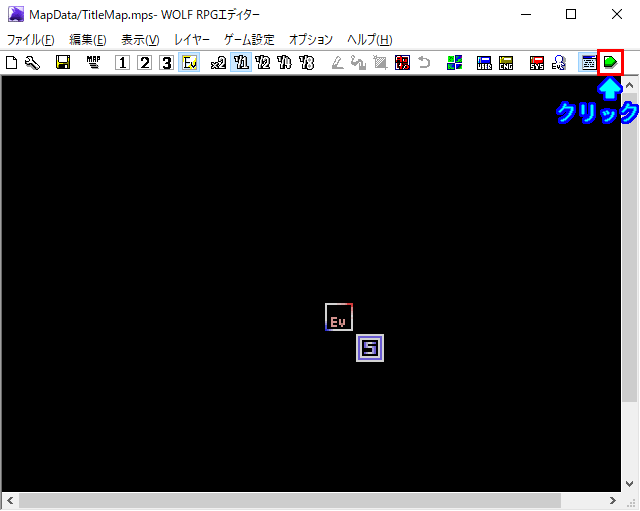640x511 pixels.
Task: Open the map settings wrench icon
Action: coord(32,63)
